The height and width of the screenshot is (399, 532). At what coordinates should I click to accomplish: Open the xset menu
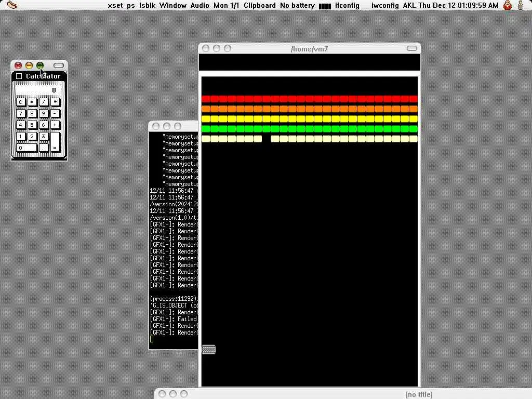(x=115, y=5)
